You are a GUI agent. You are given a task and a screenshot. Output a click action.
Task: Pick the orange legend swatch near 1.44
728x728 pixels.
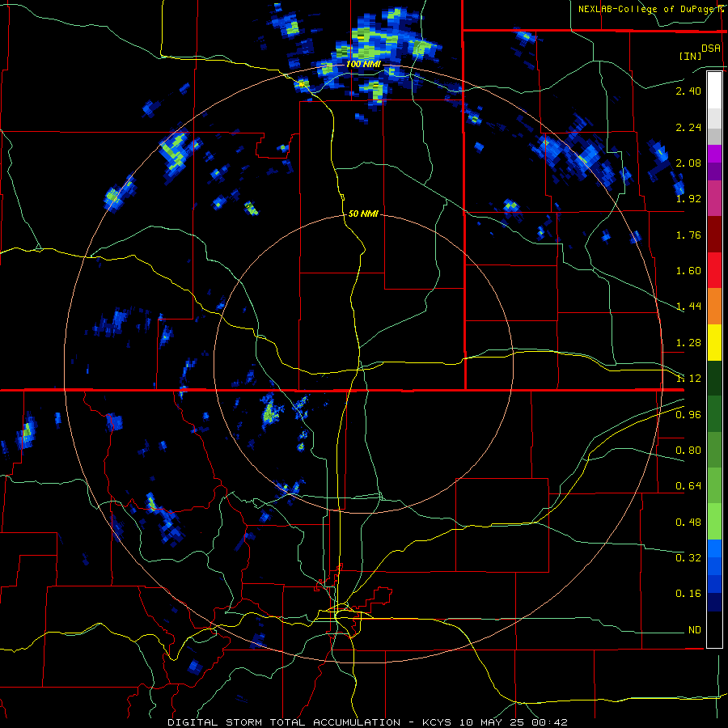coord(714,307)
